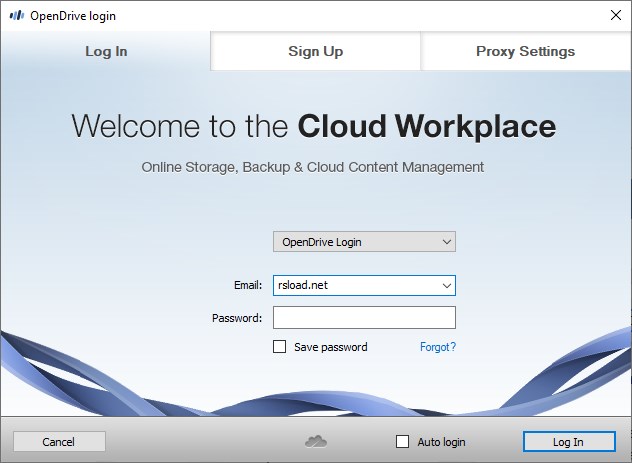Click the OpenDrive logo in title bar
The height and width of the screenshot is (463, 632).
tap(17, 16)
